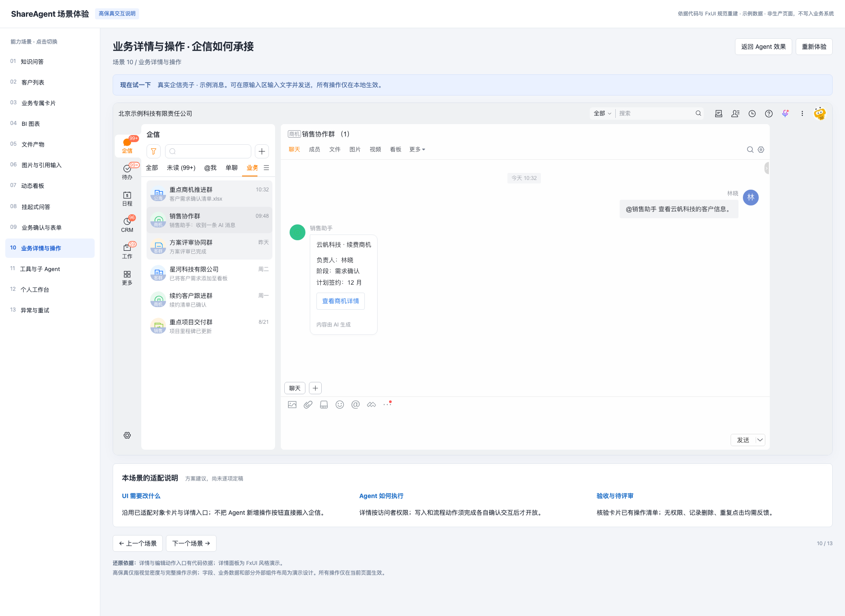Image resolution: width=845 pixels, height=616 pixels.
Task: Open the conversation list menu icon after 业务
Action: coord(266,168)
